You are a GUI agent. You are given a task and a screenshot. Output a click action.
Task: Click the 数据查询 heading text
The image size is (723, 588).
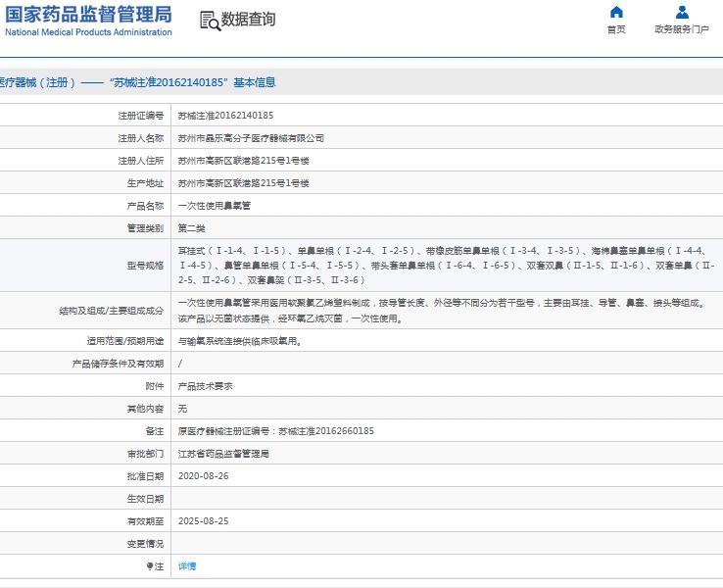coord(248,20)
